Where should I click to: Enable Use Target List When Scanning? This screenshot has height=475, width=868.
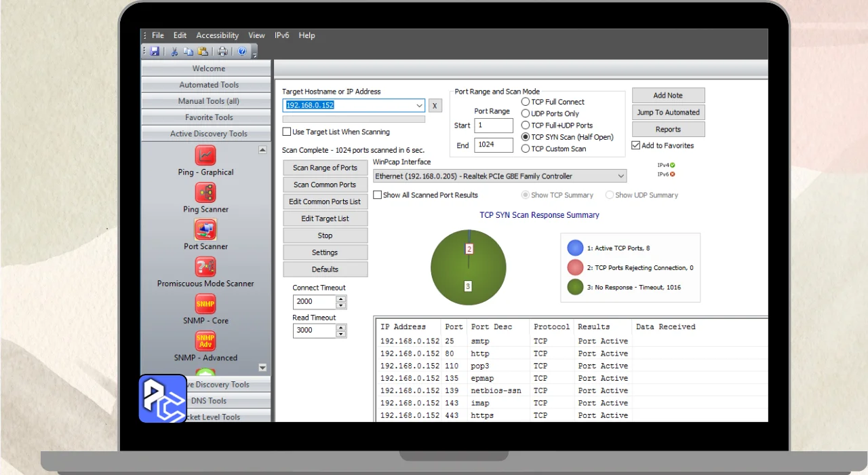[287, 132]
